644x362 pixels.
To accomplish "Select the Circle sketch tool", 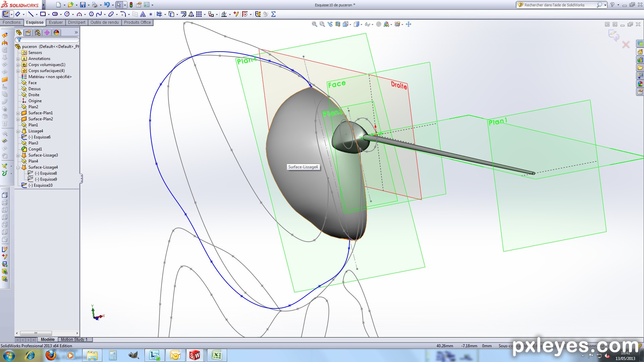I will coord(67,14).
